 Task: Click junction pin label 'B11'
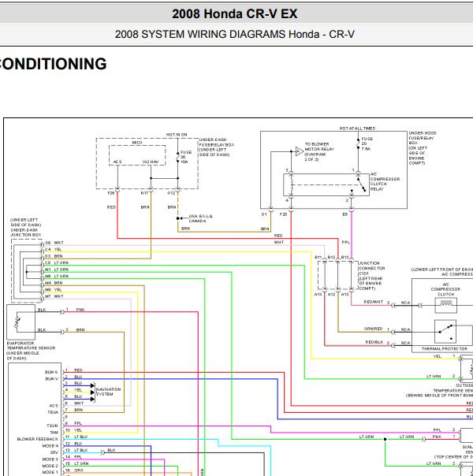pyautogui.click(x=318, y=257)
